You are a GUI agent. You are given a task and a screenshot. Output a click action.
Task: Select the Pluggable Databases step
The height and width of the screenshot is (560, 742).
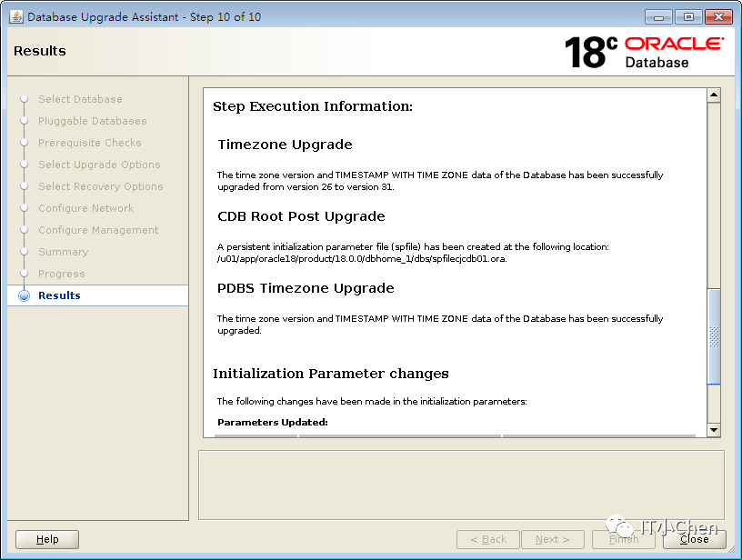click(x=93, y=121)
